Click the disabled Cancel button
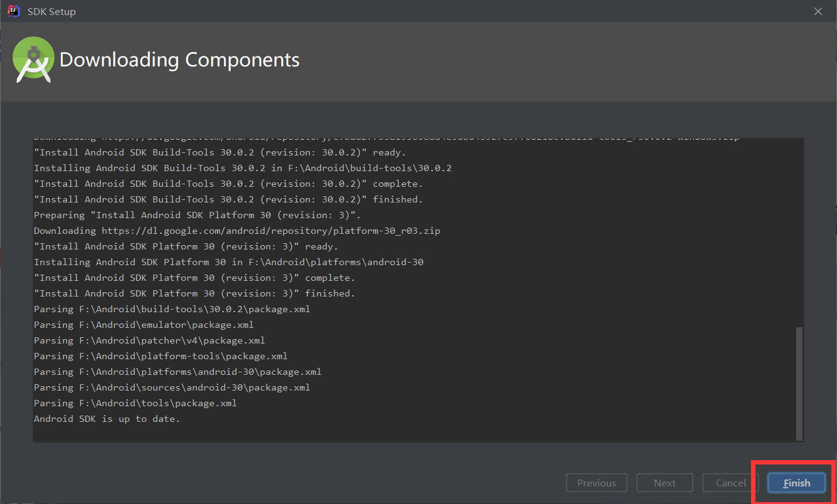Viewport: 837px width, 504px height. coord(730,483)
